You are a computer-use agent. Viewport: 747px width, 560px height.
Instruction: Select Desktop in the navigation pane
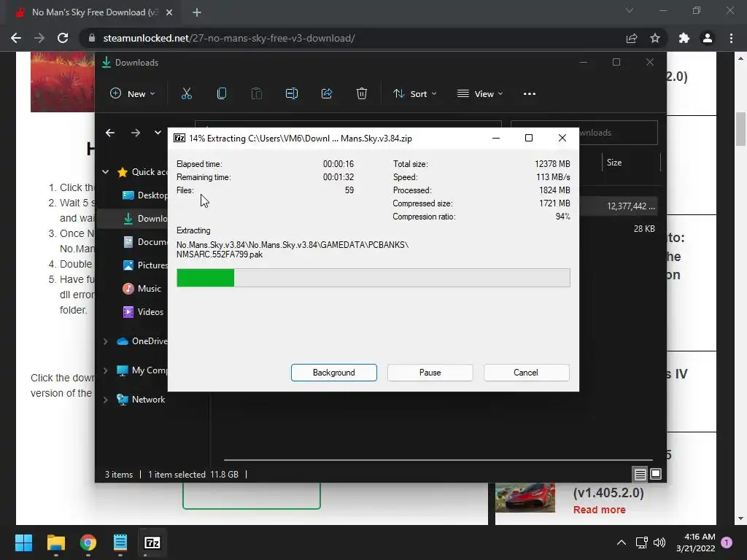pyautogui.click(x=145, y=195)
